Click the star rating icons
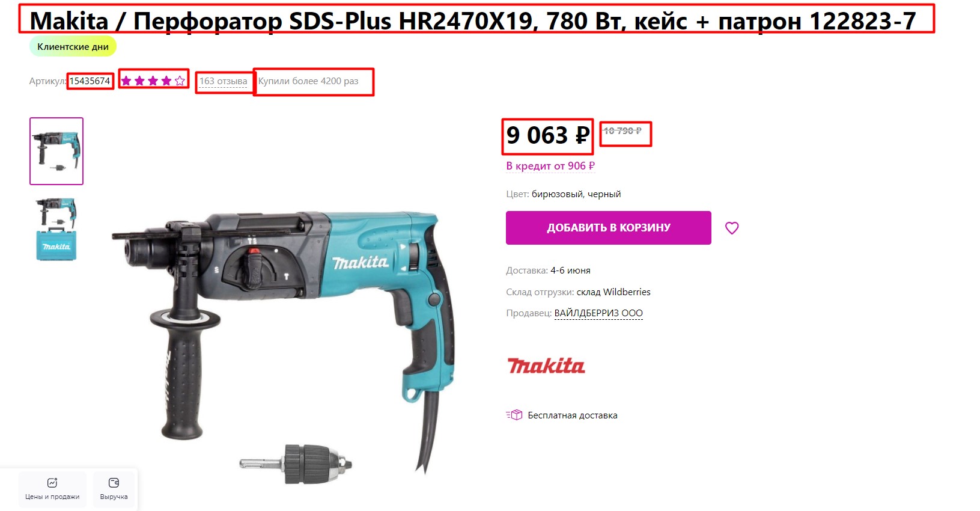The height and width of the screenshot is (511, 980). coord(153,81)
